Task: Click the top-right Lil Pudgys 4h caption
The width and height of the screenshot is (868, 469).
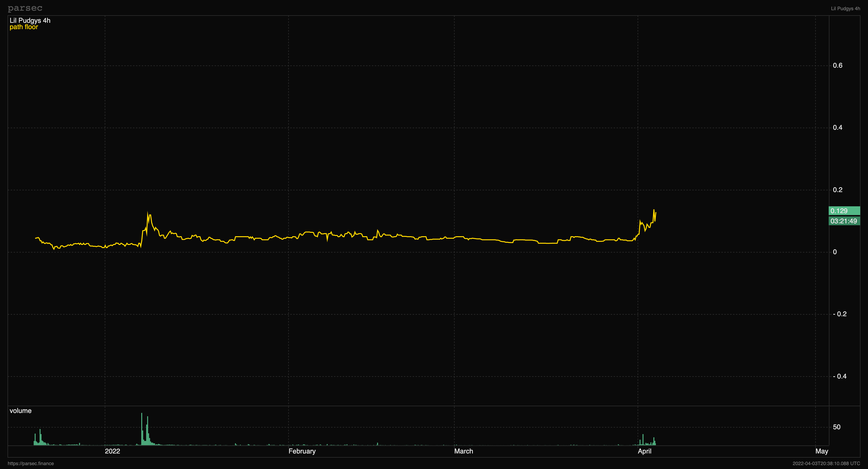Action: pos(845,8)
